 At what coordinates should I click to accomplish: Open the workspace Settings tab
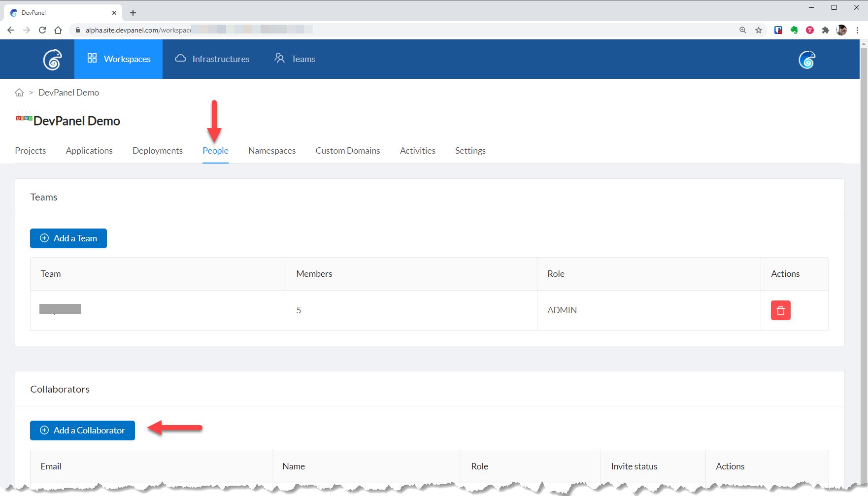(x=470, y=151)
